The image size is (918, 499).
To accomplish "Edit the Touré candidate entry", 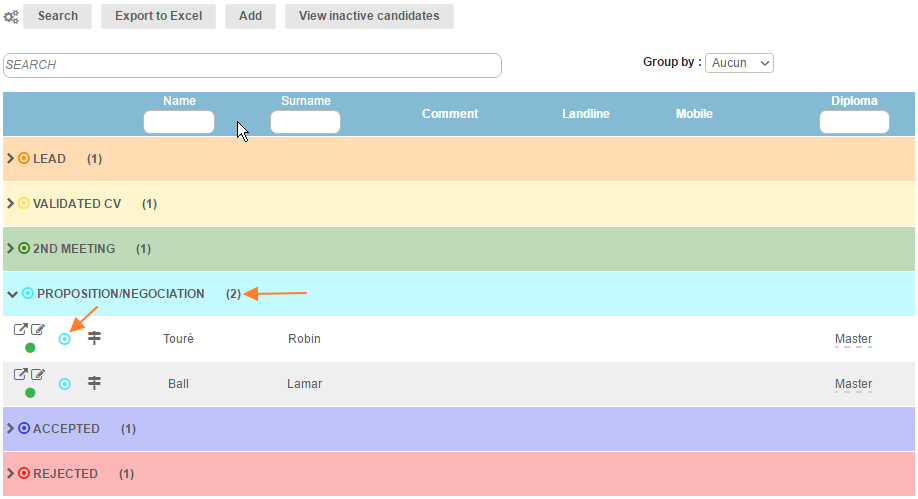I will tap(38, 330).
